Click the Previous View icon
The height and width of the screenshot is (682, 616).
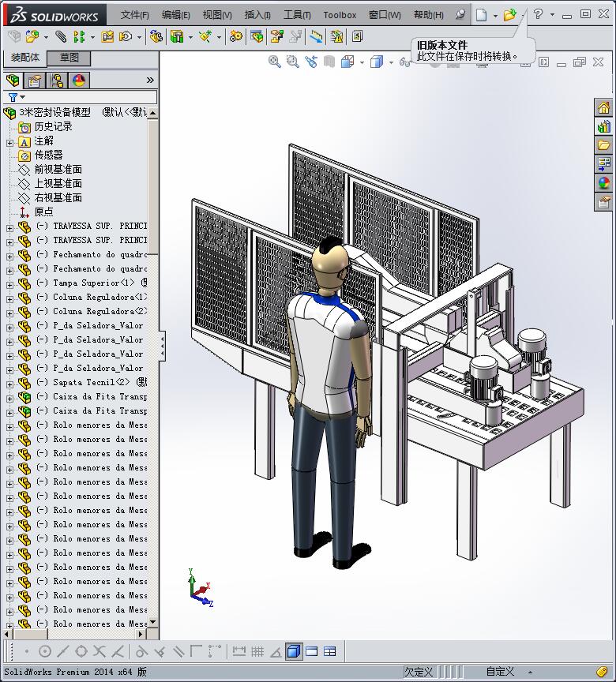point(311,62)
